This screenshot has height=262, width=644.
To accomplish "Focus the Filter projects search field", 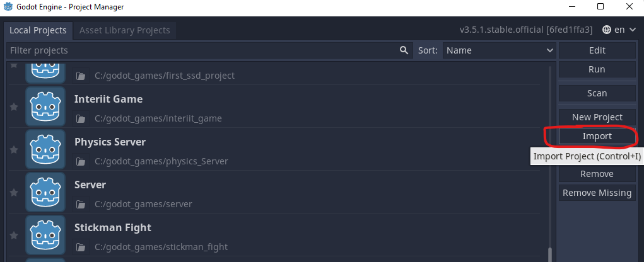I will click(x=209, y=50).
